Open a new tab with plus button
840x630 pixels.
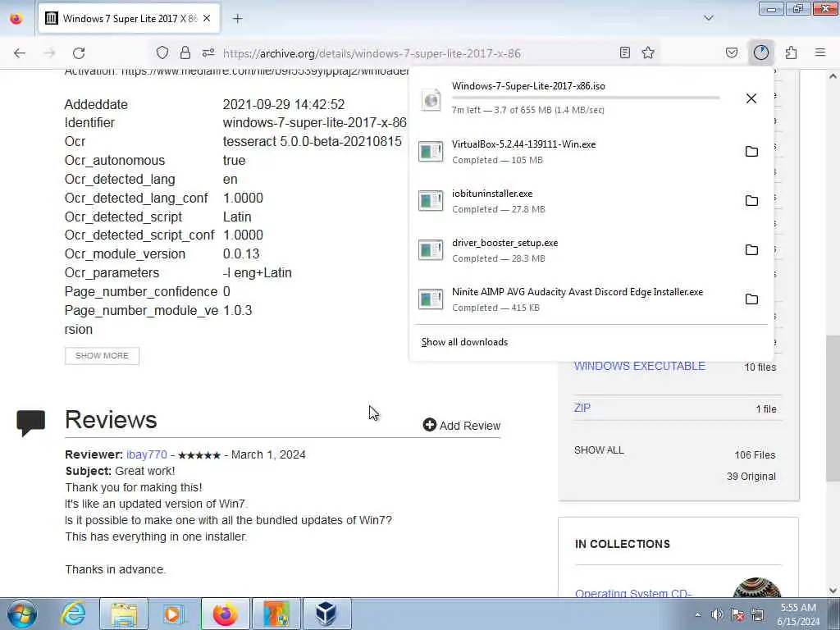237,18
